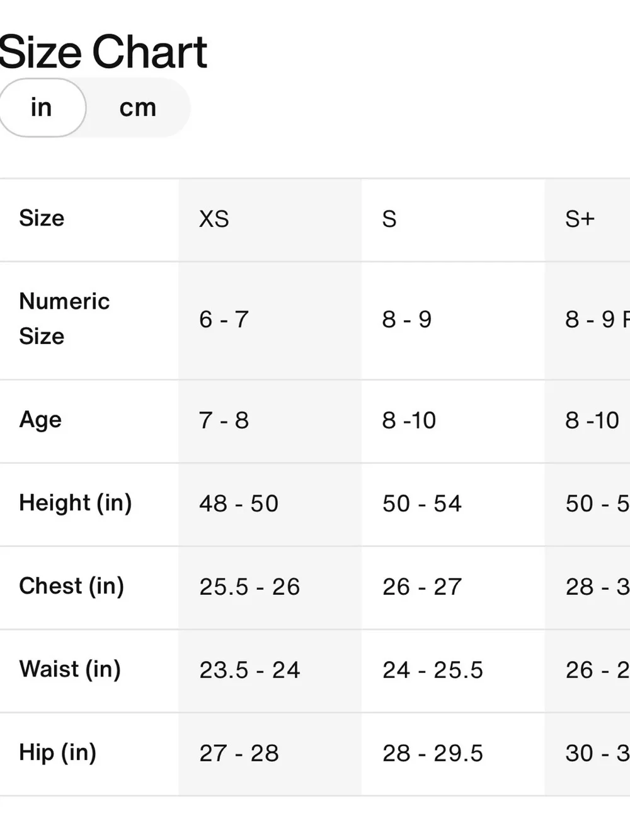The width and height of the screenshot is (630, 840).
Task: Click the Waist (in) row label
Action: click(x=70, y=669)
